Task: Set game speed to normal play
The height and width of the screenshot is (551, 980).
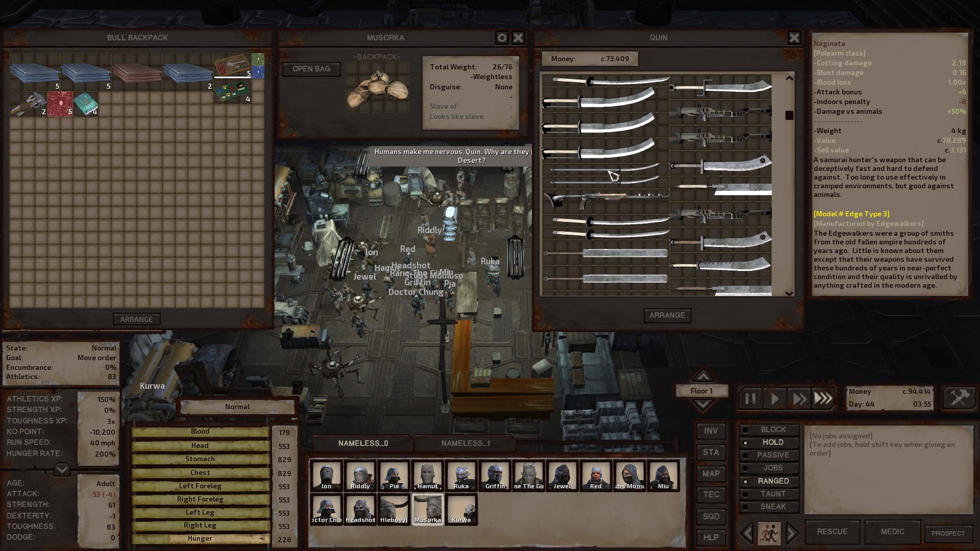Action: click(x=774, y=398)
